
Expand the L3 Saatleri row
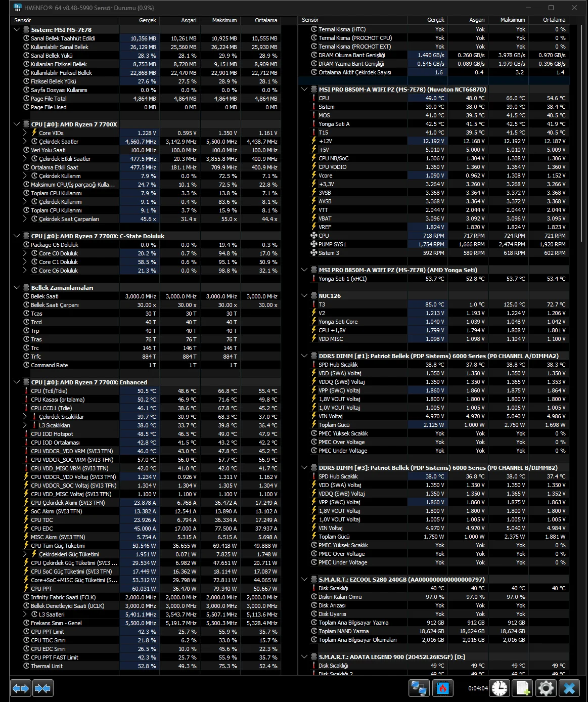[x=25, y=615]
